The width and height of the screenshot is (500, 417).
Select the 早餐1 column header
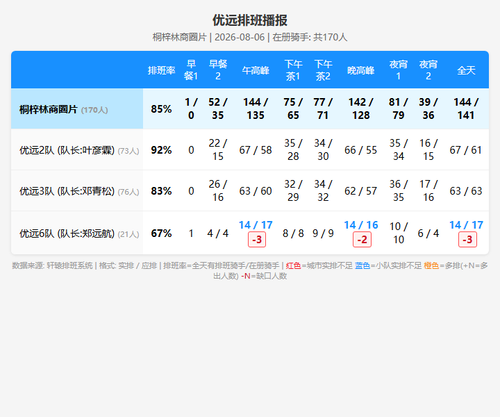click(191, 70)
